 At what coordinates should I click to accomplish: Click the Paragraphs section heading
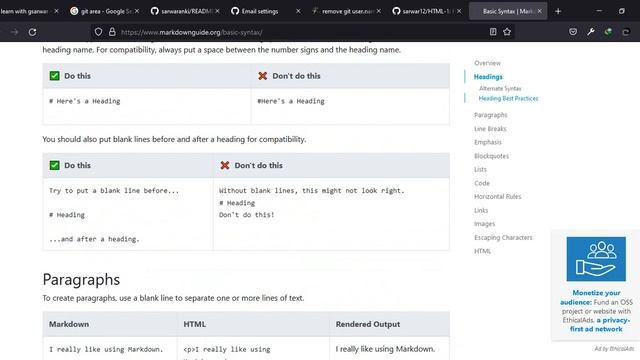point(81,280)
